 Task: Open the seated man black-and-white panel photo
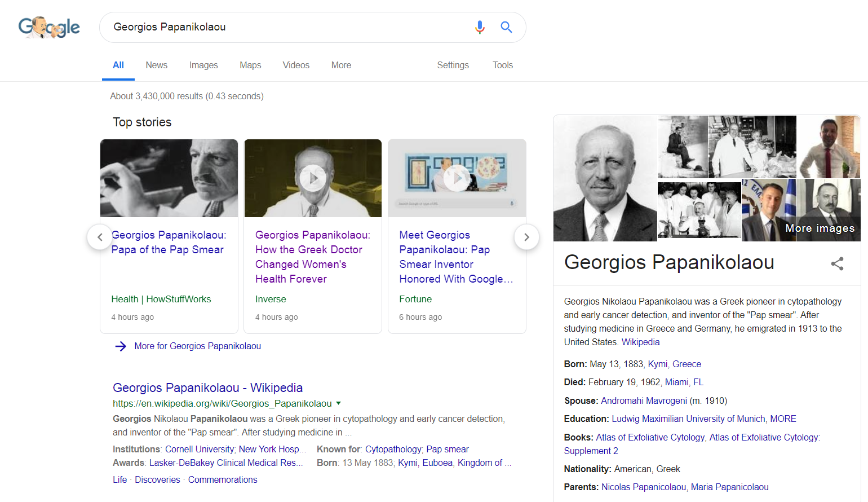tap(683, 147)
